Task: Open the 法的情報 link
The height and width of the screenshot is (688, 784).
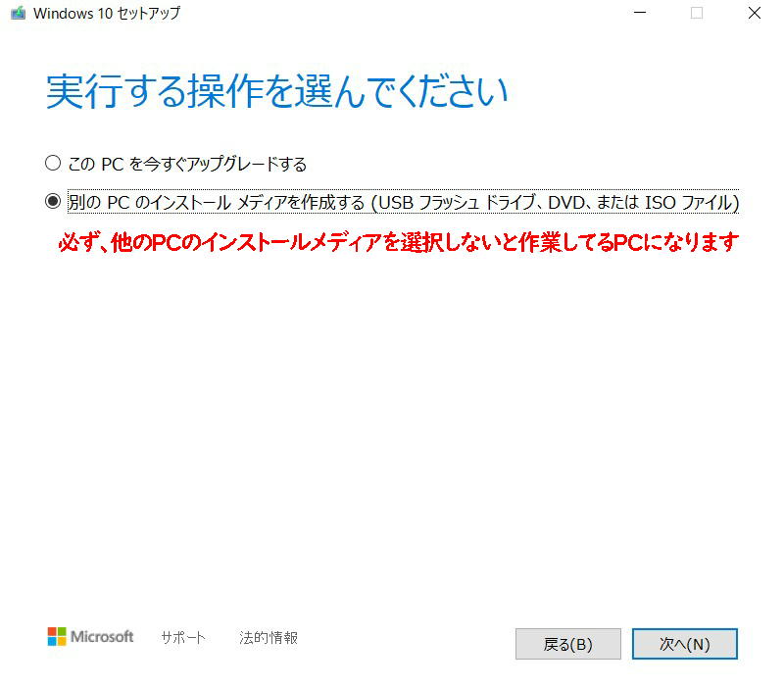Action: coord(269,637)
